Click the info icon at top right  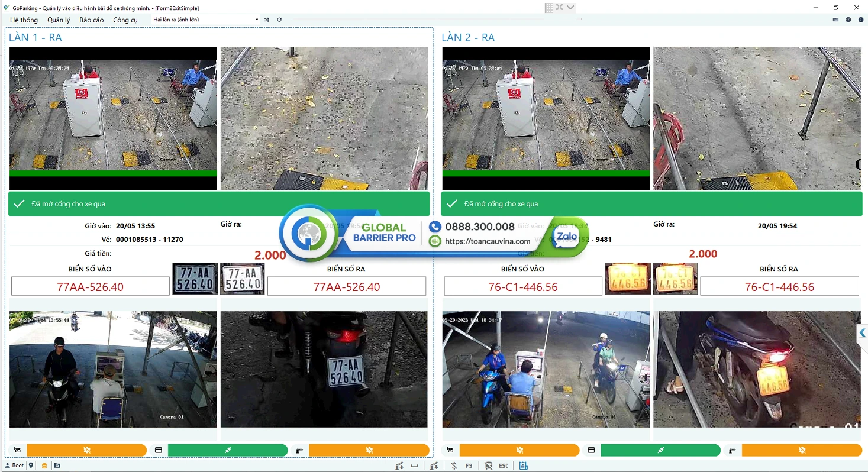pos(861,20)
